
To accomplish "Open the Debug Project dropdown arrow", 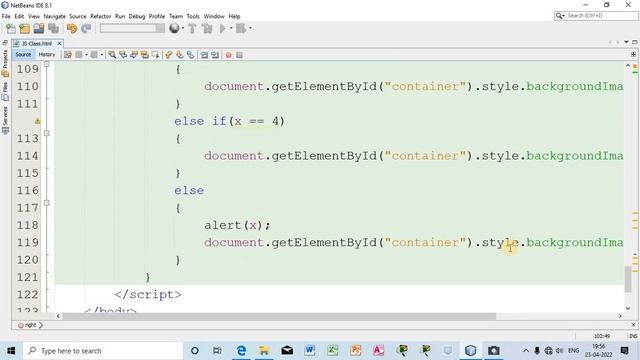I will [250, 29].
